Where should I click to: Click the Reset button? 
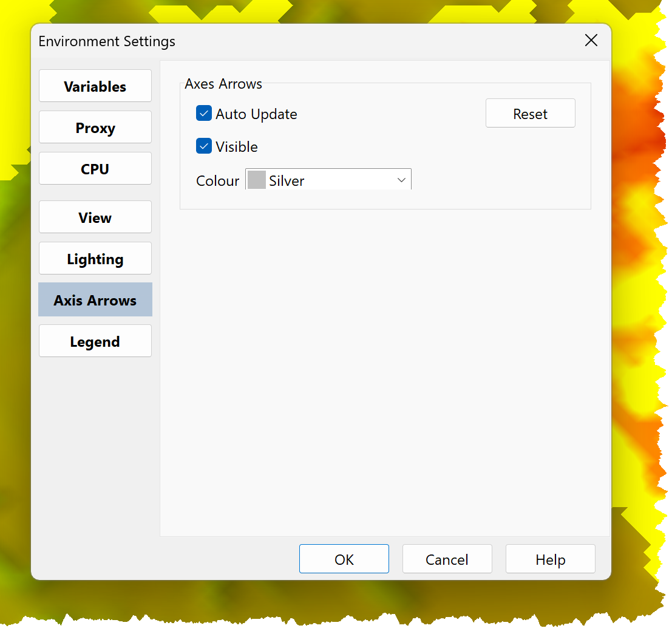(x=530, y=114)
